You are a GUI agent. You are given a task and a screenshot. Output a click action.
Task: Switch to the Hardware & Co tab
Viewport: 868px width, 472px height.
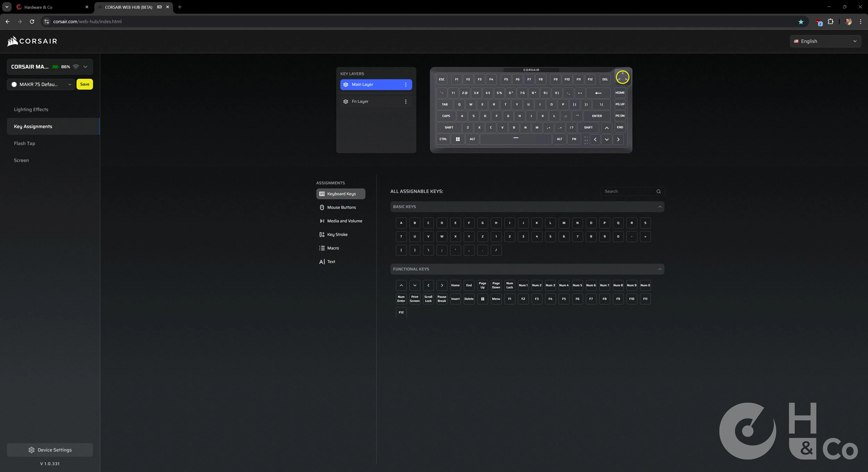53,7
